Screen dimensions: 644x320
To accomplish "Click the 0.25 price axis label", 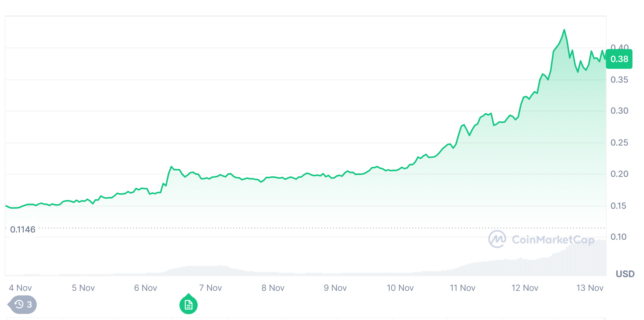I will coord(619,143).
